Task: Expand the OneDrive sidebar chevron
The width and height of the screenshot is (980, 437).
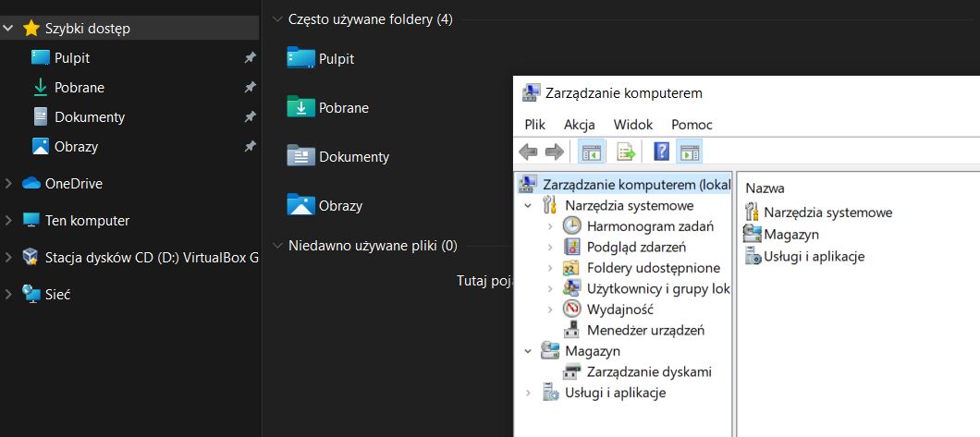Action: click(x=8, y=184)
